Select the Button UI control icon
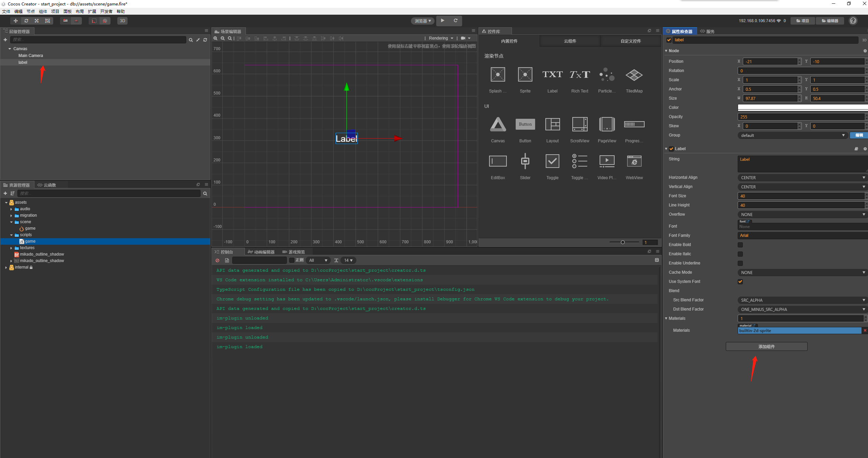 click(525, 124)
